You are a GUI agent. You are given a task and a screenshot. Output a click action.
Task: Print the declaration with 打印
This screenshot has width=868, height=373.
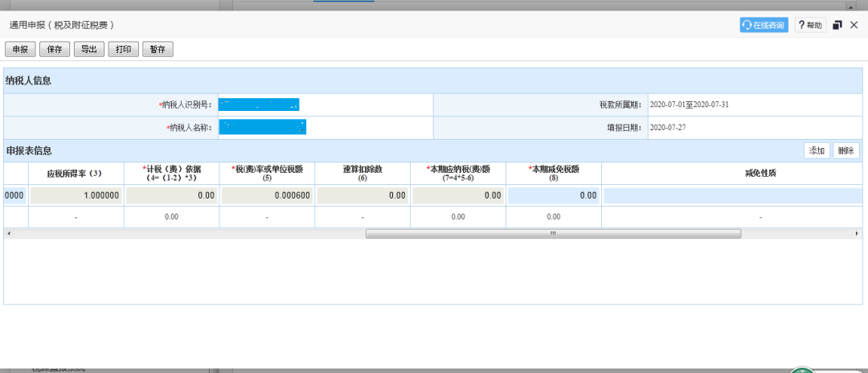click(x=123, y=49)
